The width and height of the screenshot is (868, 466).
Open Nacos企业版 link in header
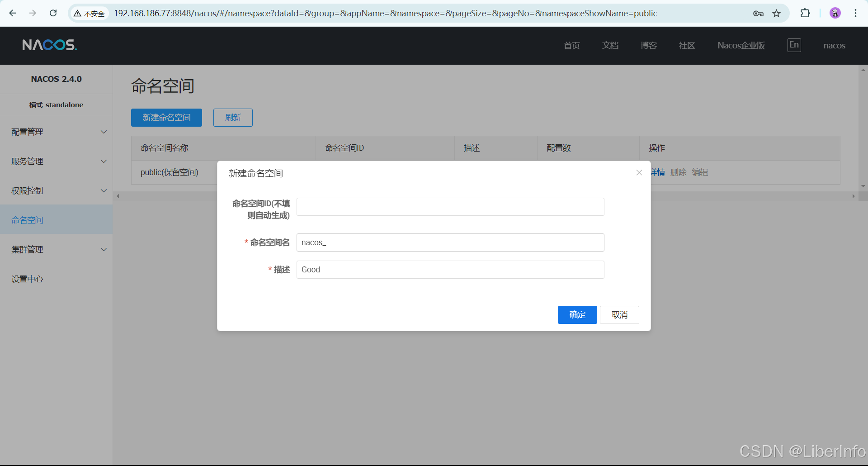click(x=741, y=45)
